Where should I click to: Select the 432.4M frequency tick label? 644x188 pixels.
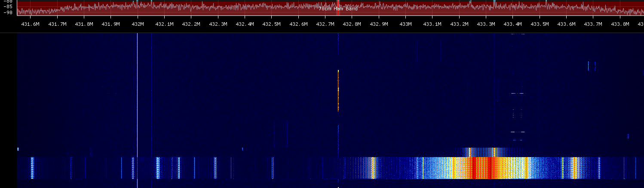pyautogui.click(x=245, y=24)
